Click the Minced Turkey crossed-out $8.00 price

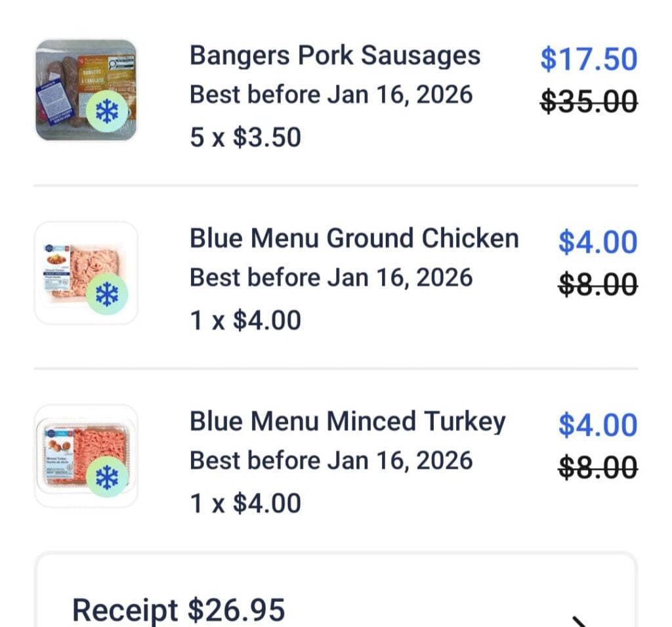click(597, 468)
